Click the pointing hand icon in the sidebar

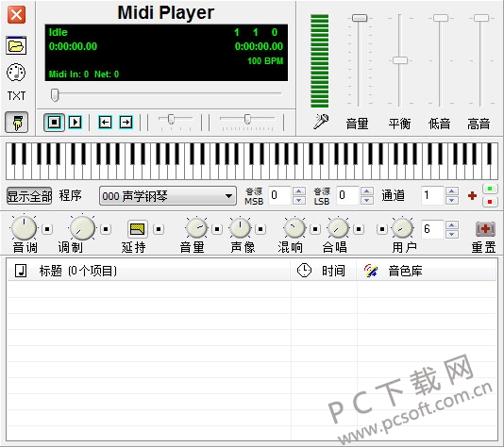pos(16,123)
